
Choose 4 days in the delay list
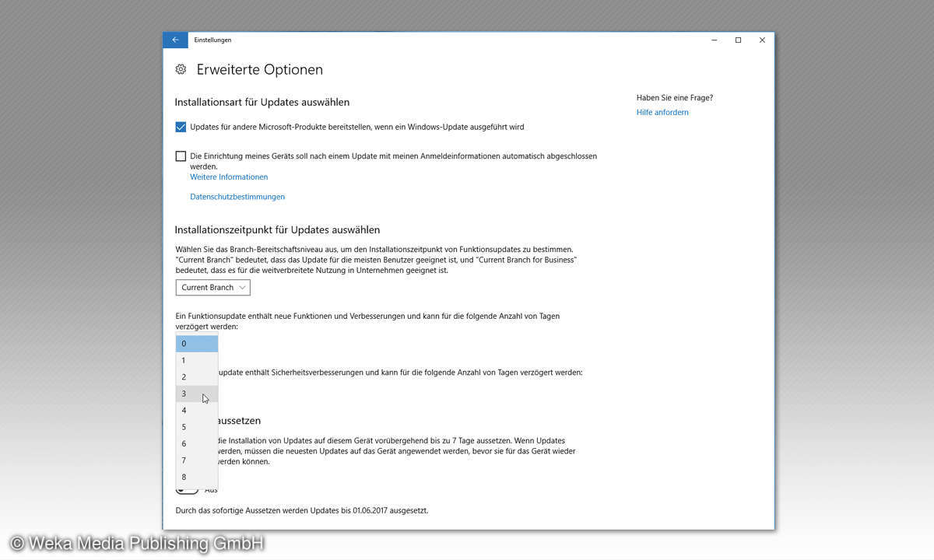click(197, 411)
